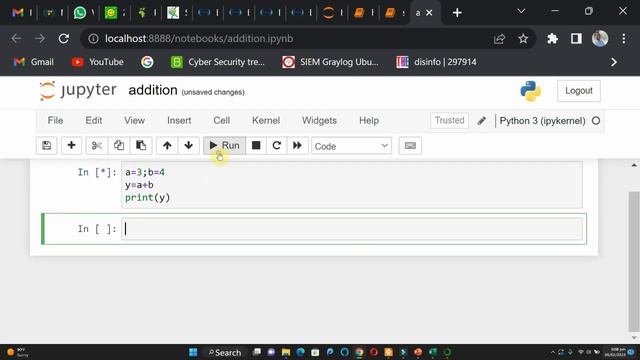The height and width of the screenshot is (360, 640).
Task: Bookmark this tab with the star icon
Action: (x=523, y=39)
